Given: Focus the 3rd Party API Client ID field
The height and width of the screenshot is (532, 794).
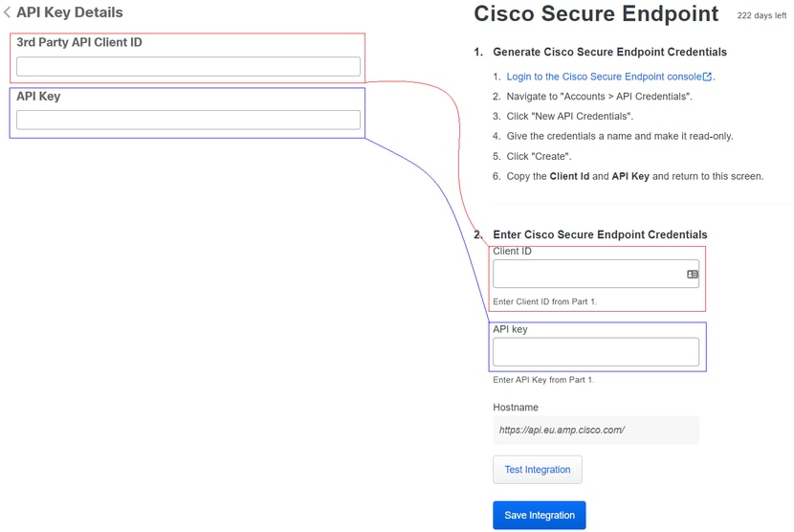Looking at the screenshot, I should point(188,66).
